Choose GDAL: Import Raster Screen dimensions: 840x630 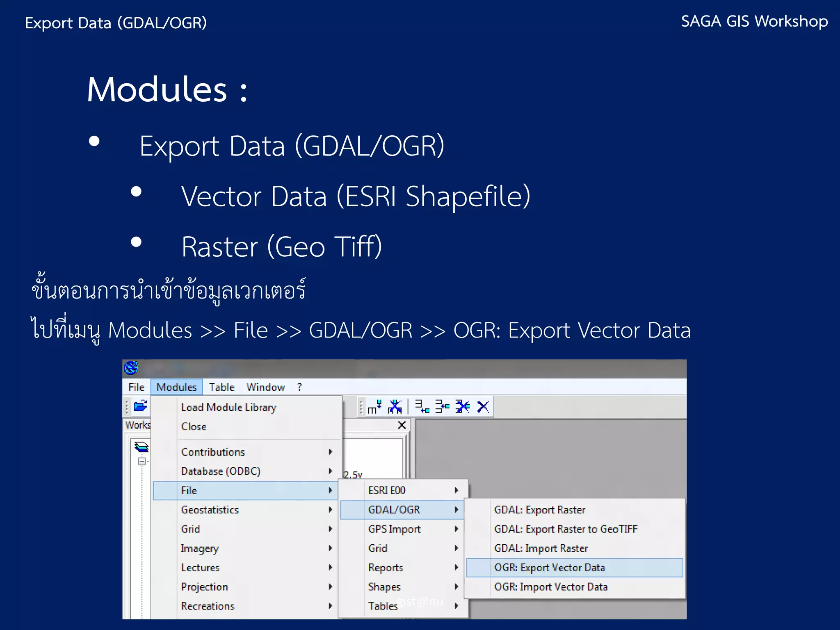click(575, 548)
